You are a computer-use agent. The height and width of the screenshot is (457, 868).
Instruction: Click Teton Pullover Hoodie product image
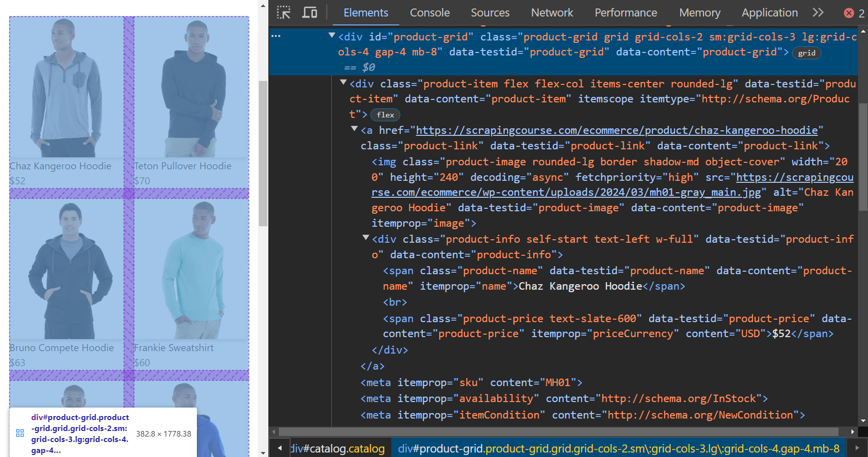[x=191, y=87]
